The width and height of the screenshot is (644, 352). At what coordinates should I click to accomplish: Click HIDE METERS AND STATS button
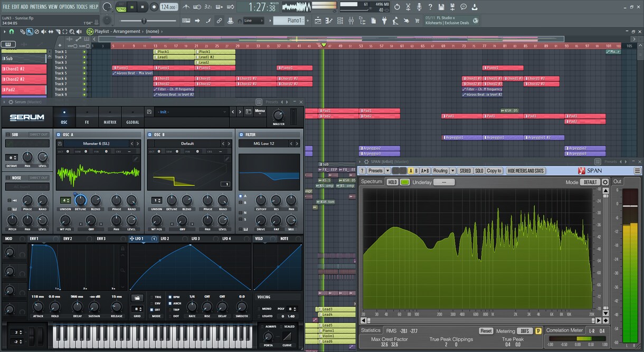click(526, 171)
